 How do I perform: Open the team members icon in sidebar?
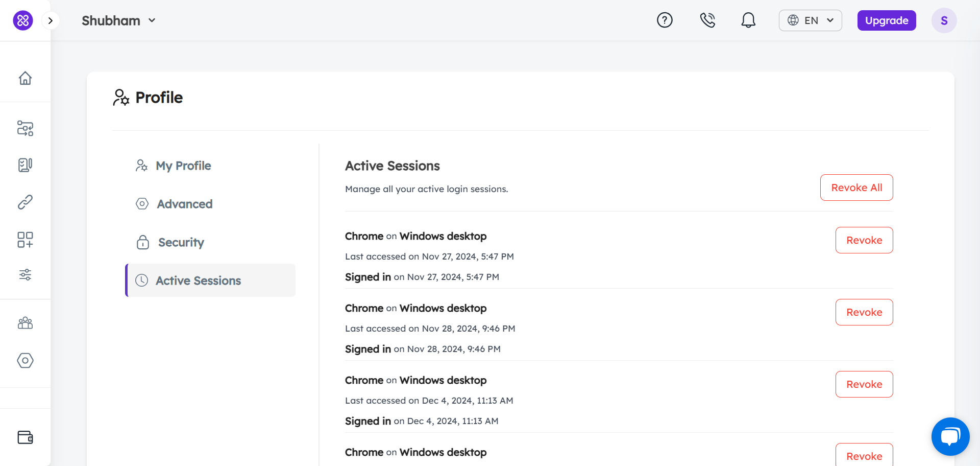click(x=25, y=323)
